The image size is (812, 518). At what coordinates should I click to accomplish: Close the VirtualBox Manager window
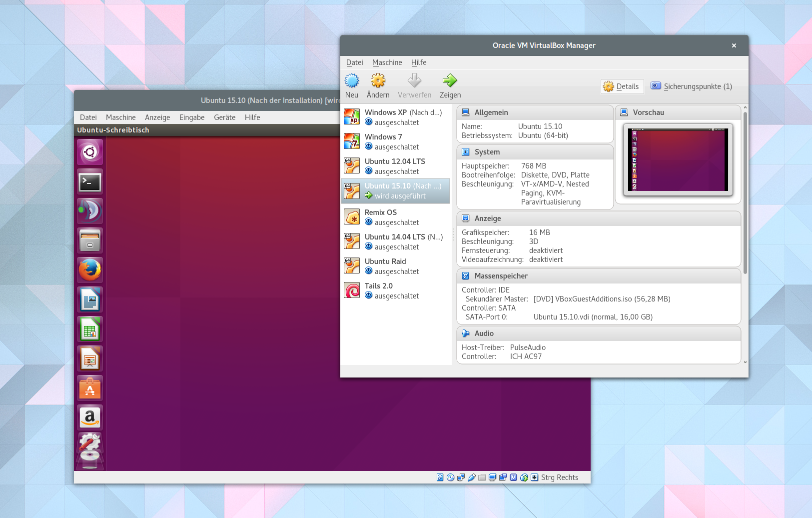pyautogui.click(x=734, y=45)
